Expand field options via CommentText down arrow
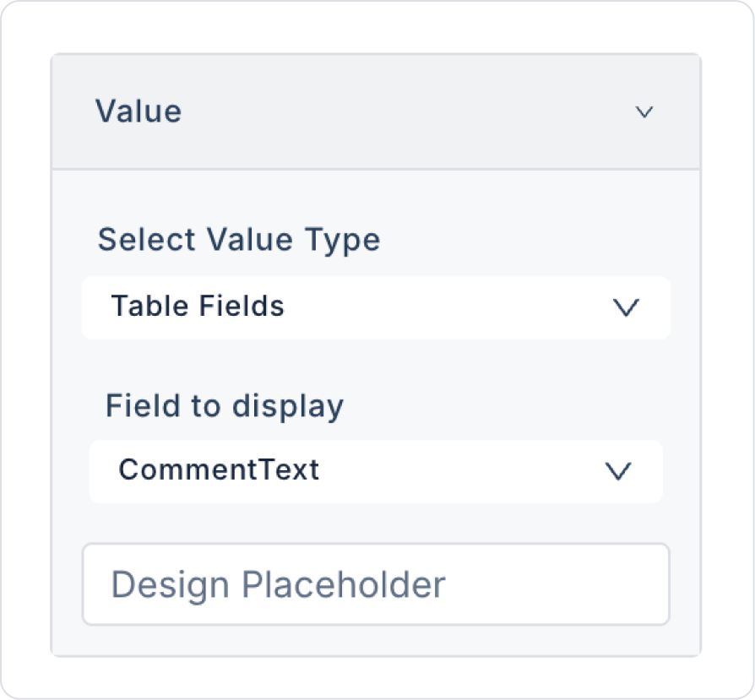755x700 pixels. point(618,471)
